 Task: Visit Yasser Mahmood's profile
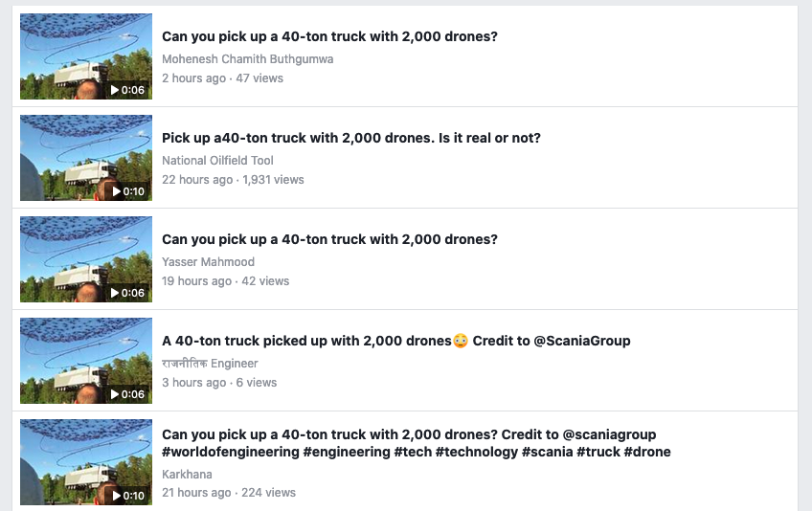click(208, 262)
